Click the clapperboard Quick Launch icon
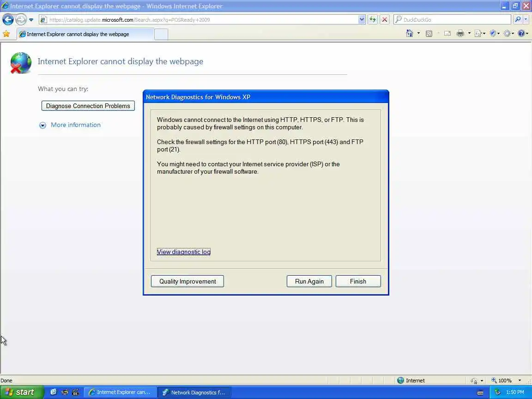 [x=75, y=392]
